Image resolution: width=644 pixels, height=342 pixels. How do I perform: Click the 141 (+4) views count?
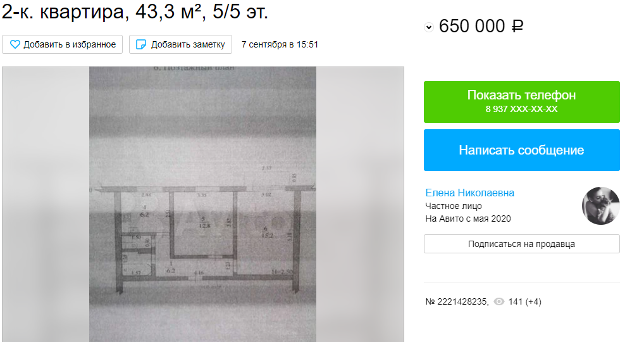click(x=525, y=301)
